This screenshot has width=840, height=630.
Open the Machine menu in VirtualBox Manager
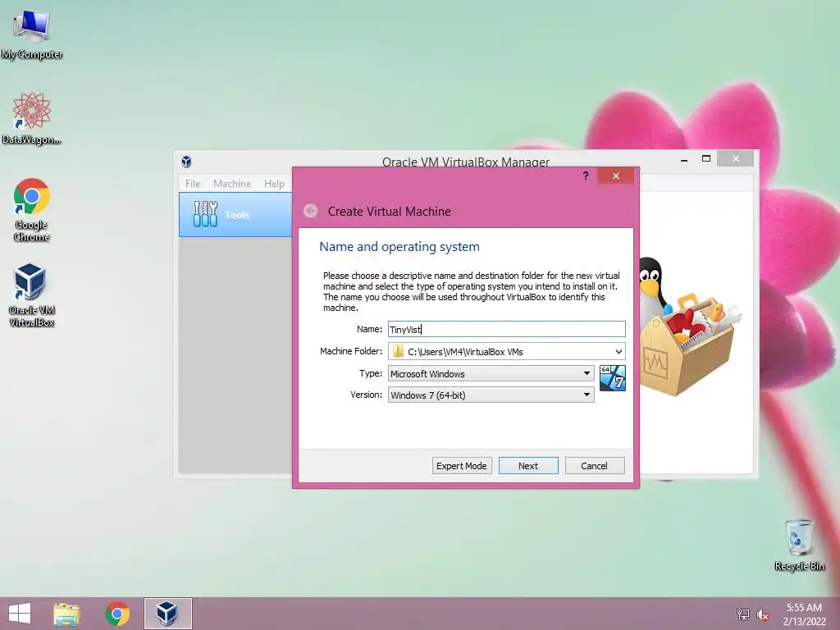pos(232,183)
